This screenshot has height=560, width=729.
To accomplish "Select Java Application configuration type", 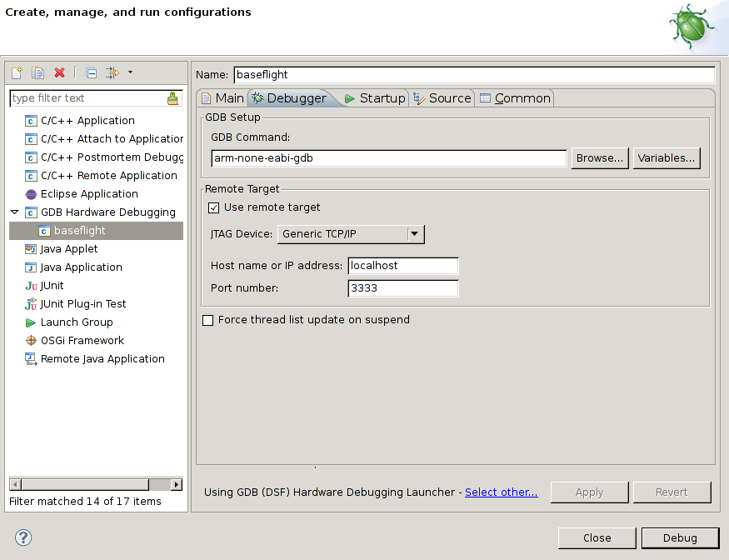I will (x=81, y=267).
